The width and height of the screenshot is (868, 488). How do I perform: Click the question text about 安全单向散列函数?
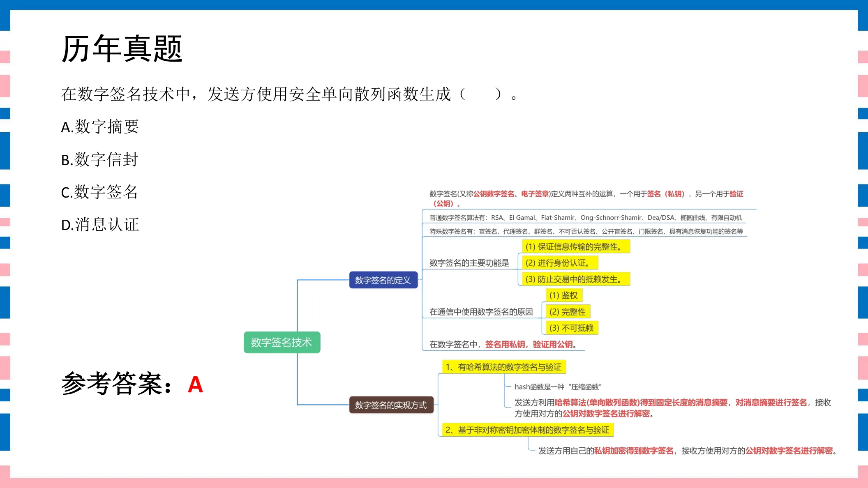pos(289,94)
